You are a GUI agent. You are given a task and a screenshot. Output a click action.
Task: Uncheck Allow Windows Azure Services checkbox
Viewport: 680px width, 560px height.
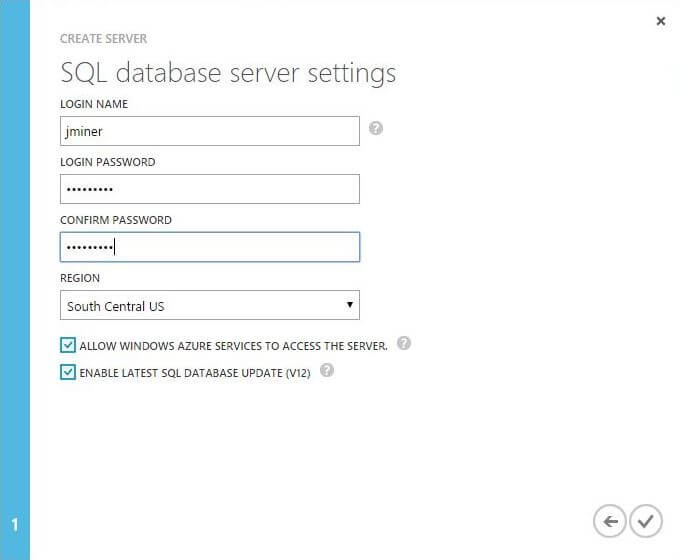68,345
